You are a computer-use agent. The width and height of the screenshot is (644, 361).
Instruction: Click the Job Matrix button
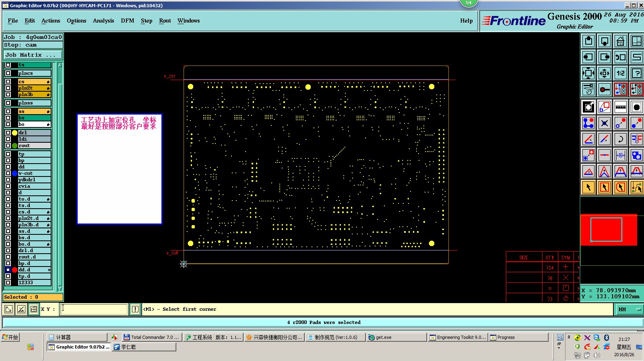pos(33,55)
